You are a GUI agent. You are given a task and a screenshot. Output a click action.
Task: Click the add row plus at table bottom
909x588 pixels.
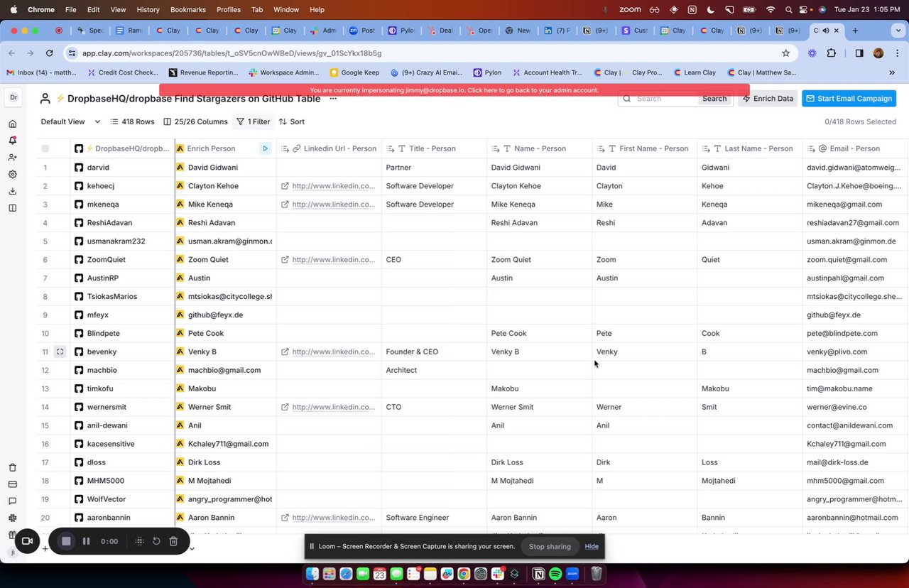(45, 548)
